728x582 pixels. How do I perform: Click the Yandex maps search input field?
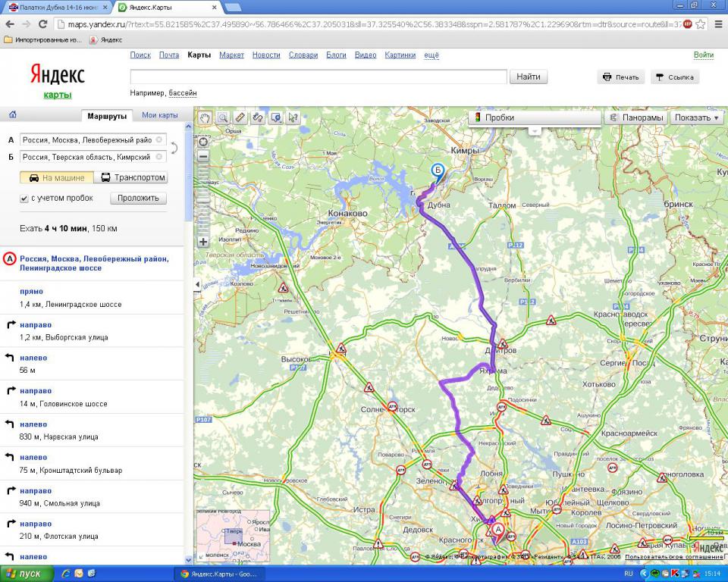click(x=318, y=77)
